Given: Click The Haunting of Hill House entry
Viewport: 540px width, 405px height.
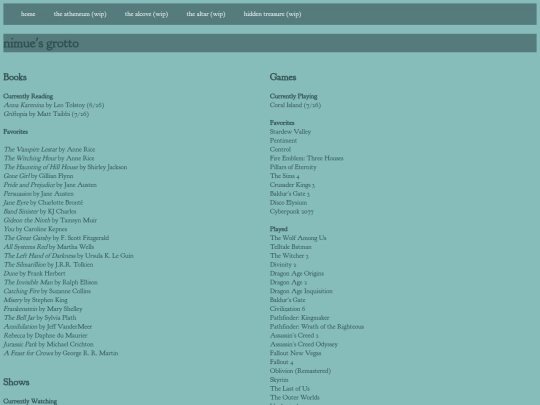Looking at the screenshot, I should [x=65, y=167].
